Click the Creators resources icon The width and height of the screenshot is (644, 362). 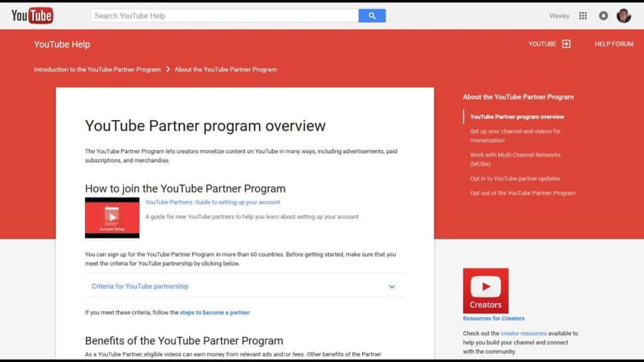point(486,290)
